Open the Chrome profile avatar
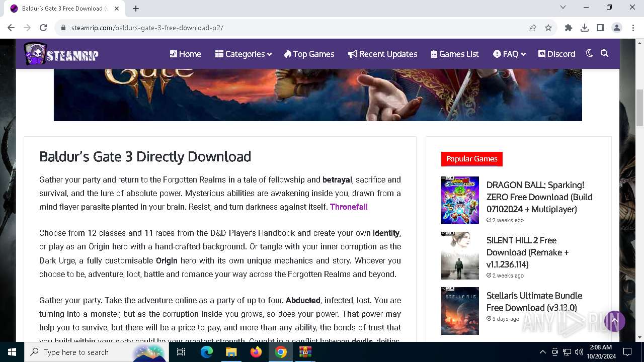The height and width of the screenshot is (362, 644). click(617, 28)
